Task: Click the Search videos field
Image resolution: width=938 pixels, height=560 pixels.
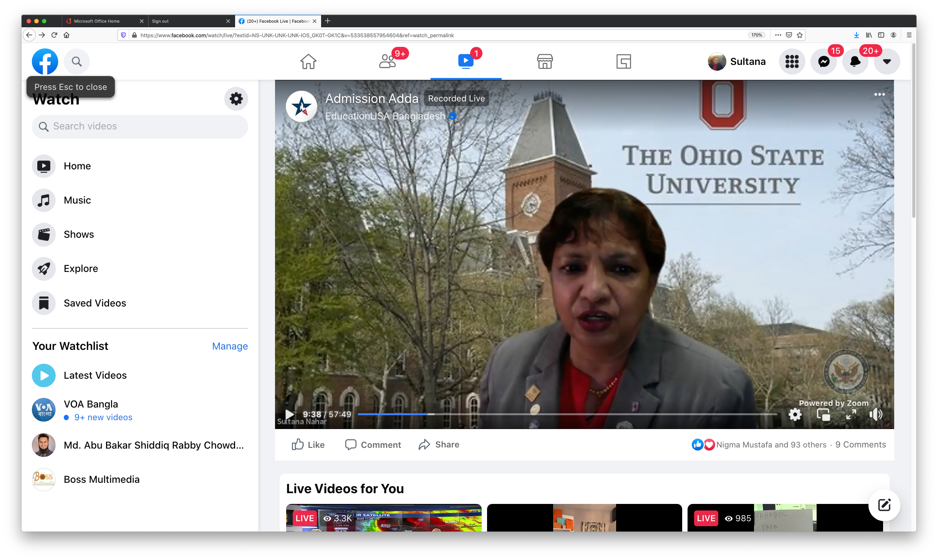Action: pyautogui.click(x=140, y=126)
